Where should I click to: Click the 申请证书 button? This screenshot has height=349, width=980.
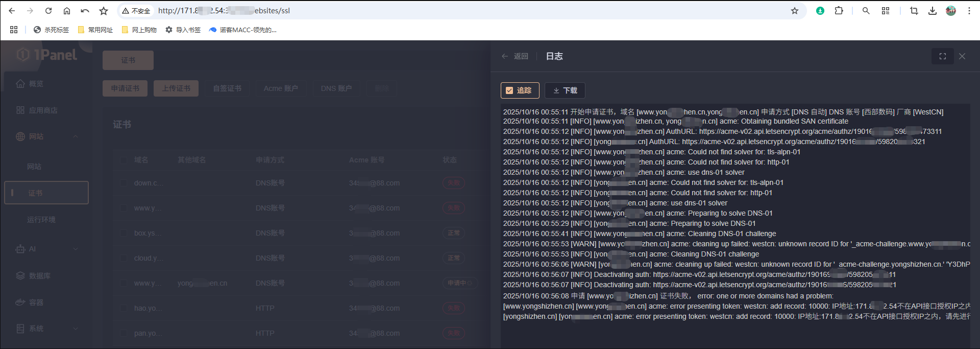tap(125, 88)
